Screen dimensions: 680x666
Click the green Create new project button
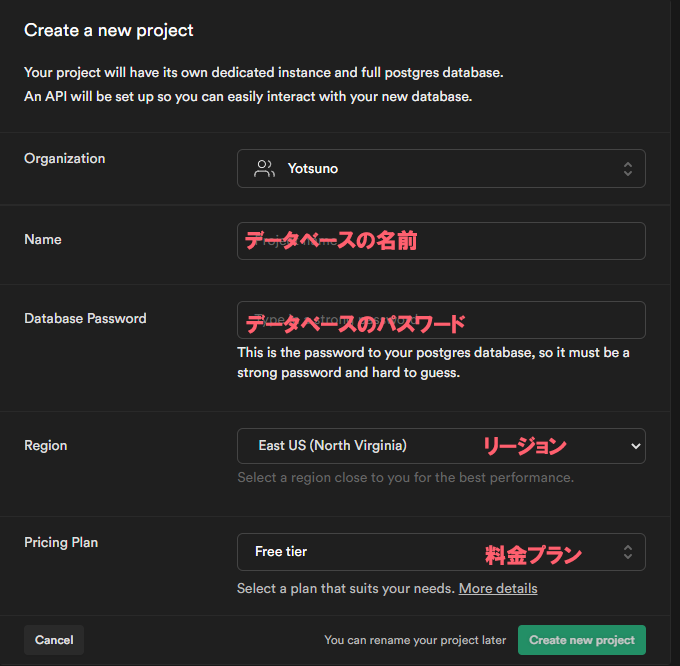tap(581, 640)
